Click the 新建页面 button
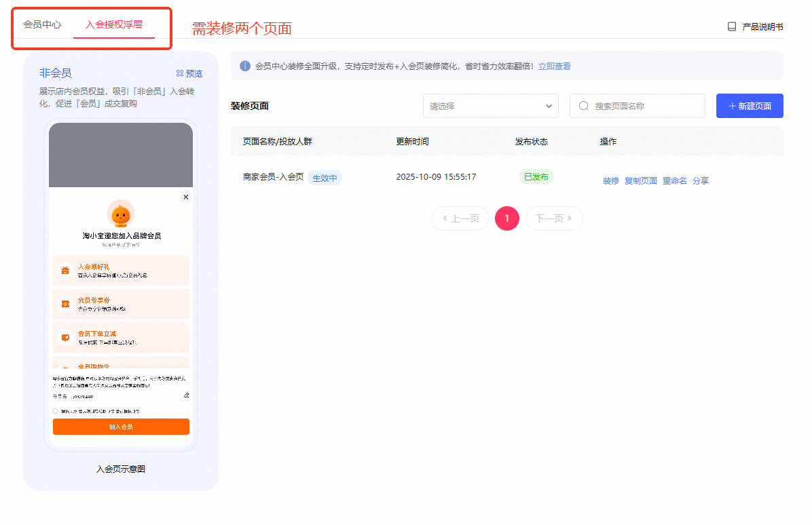This screenshot has height=525, width=812. (x=750, y=106)
